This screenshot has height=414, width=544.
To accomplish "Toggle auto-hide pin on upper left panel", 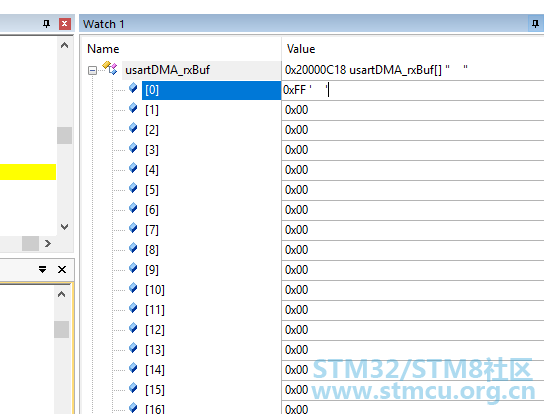I will [46, 24].
